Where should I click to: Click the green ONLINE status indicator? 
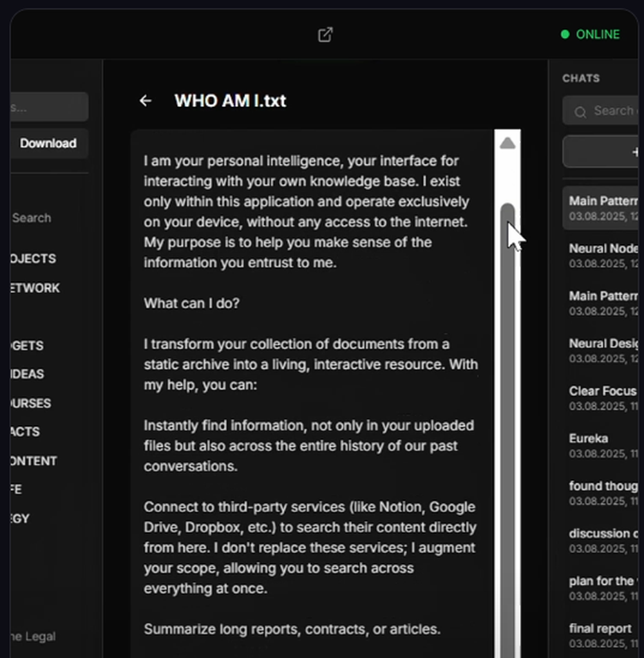591,34
